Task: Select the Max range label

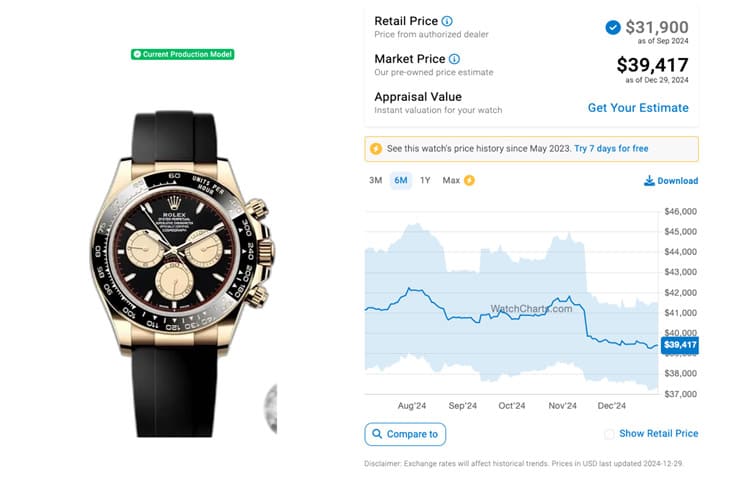Action: click(451, 181)
